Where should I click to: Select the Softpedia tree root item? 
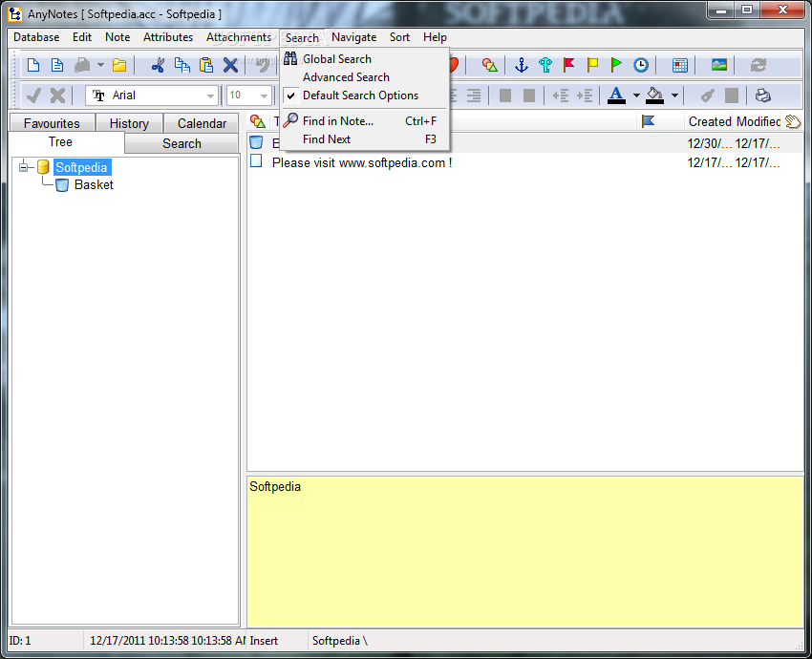point(81,167)
